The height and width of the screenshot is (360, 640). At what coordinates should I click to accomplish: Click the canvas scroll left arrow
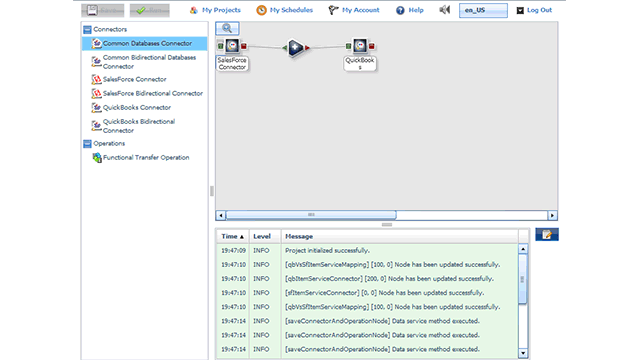click(221, 215)
